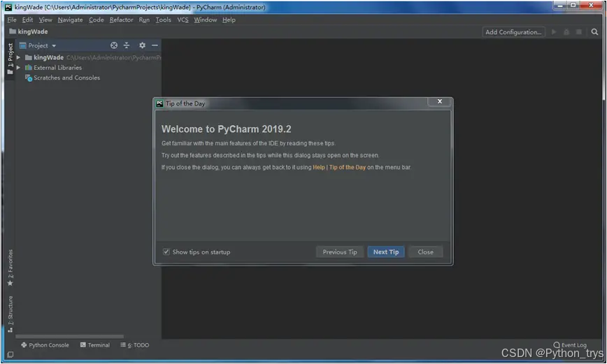Open the Tools menu
Screen dimensions: 607x364
pyautogui.click(x=163, y=20)
